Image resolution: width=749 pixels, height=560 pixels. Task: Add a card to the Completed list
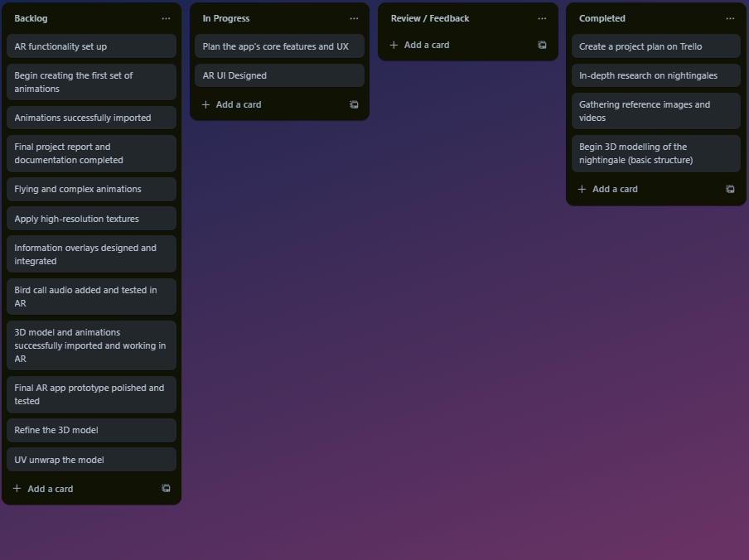[x=614, y=190]
